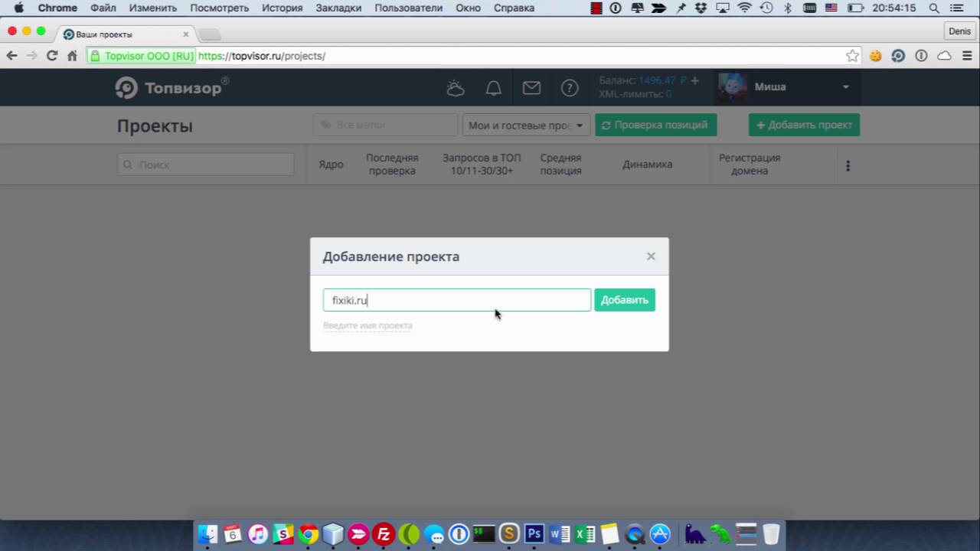Open Terminal from the Dock
The width and height of the screenshot is (980, 551).
click(x=484, y=534)
